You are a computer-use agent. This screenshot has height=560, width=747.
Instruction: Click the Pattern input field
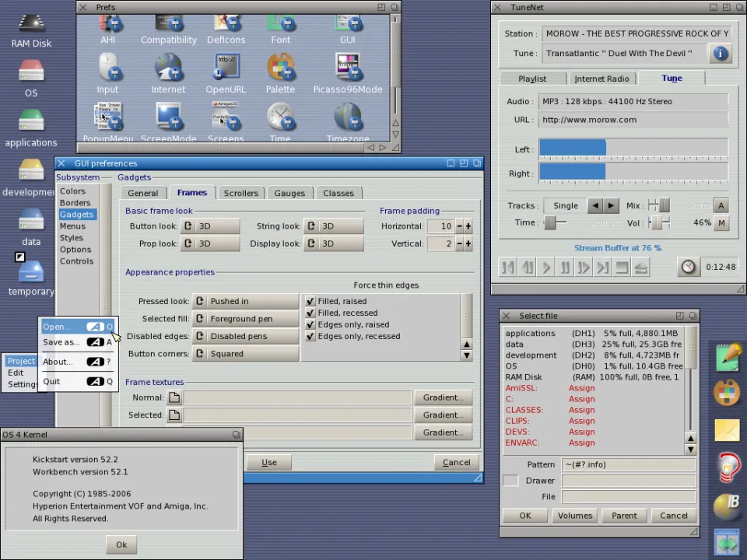tap(628, 464)
